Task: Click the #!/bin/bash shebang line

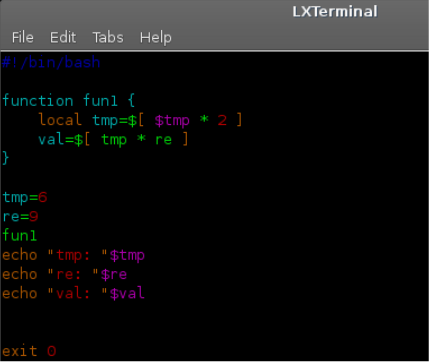Action: click(x=51, y=62)
